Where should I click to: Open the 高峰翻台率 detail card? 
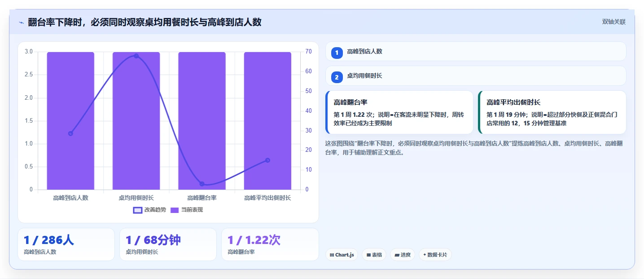(399, 112)
